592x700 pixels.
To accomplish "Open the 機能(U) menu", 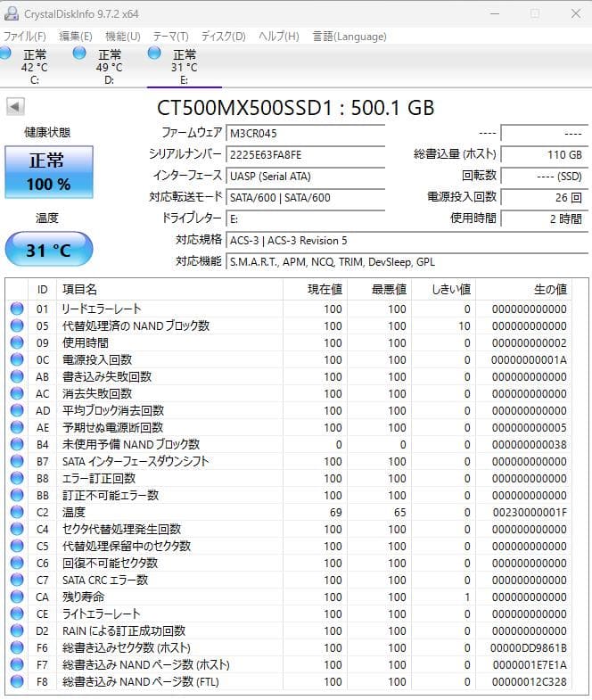I will [123, 37].
